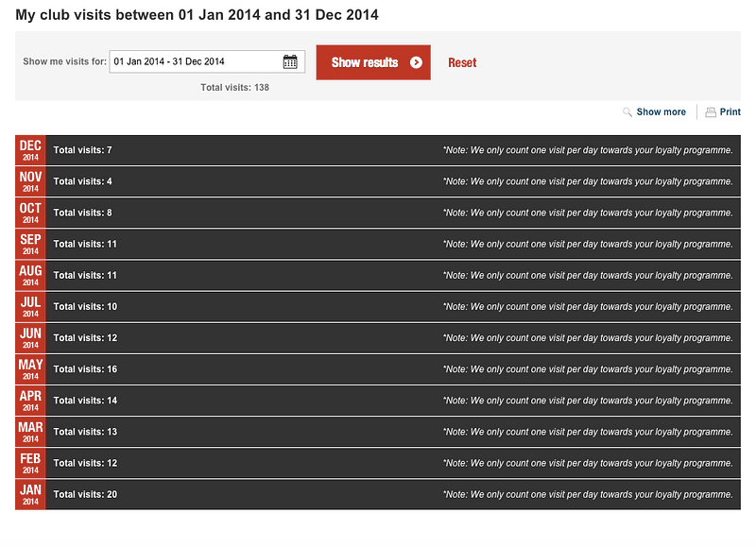This screenshot has height=547, width=756.
Task: Click the printer icon
Action: 711,112
